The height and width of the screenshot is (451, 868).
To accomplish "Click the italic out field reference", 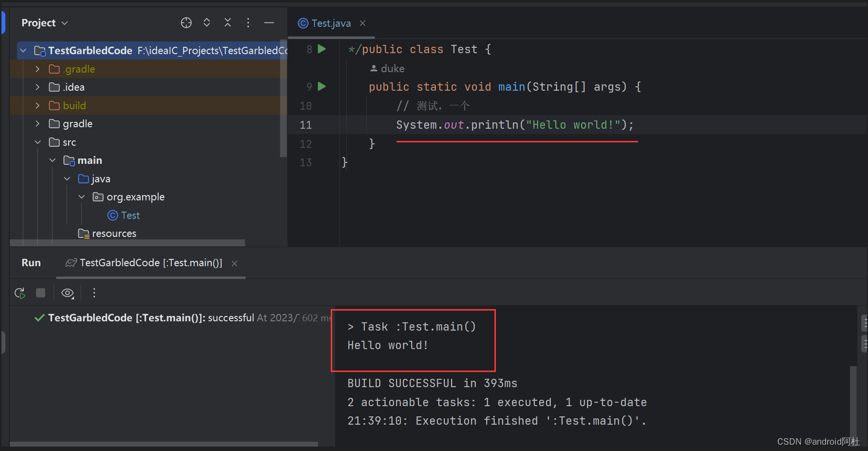I will coord(453,125).
